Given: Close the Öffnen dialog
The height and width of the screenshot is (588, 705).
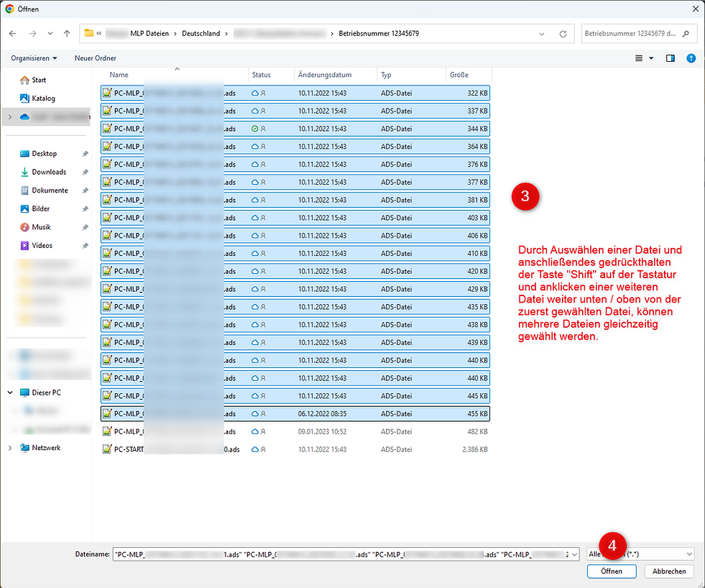Looking at the screenshot, I should click(695, 9).
